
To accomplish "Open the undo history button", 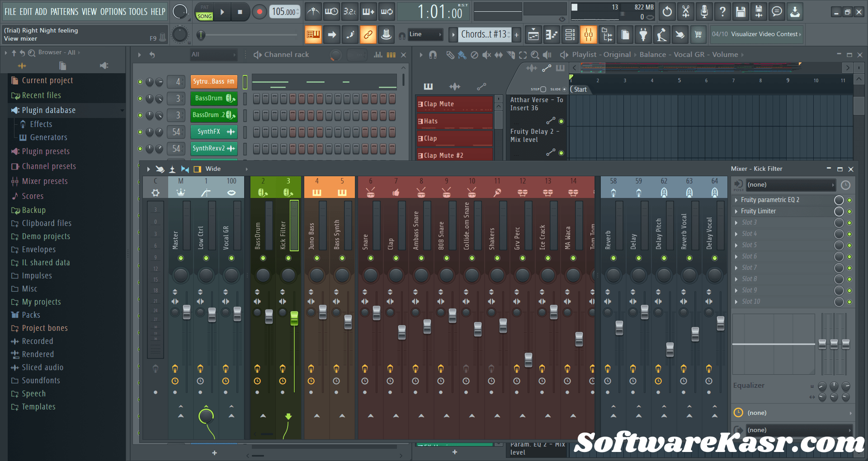I will point(667,12).
